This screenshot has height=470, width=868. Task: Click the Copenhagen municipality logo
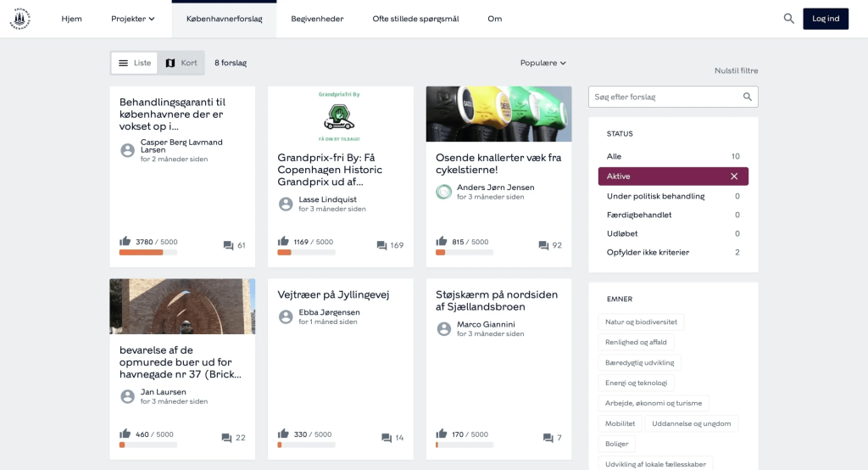tap(19, 19)
